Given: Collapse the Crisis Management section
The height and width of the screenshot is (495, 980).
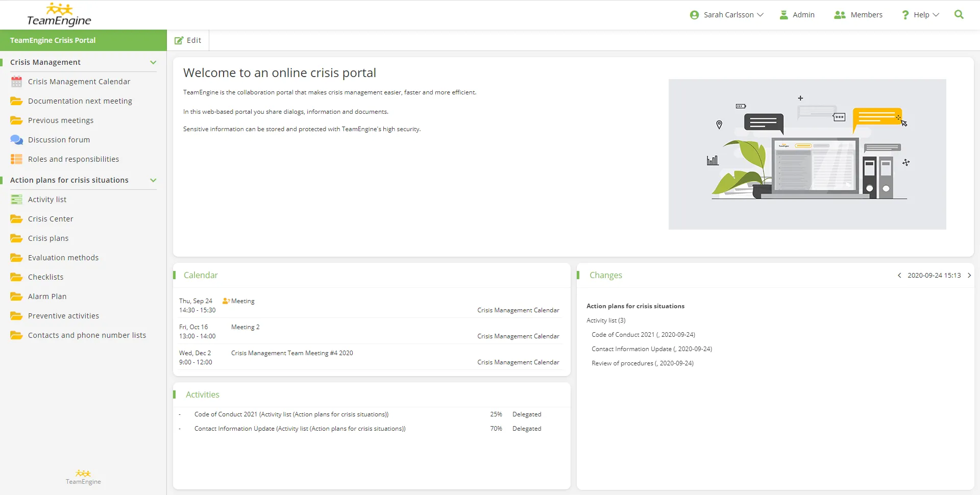Looking at the screenshot, I should (153, 62).
